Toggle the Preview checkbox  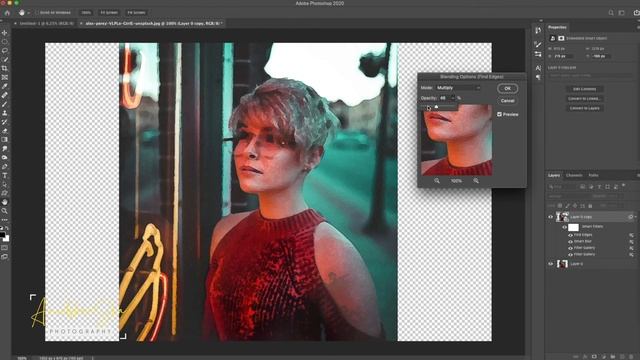(499, 114)
